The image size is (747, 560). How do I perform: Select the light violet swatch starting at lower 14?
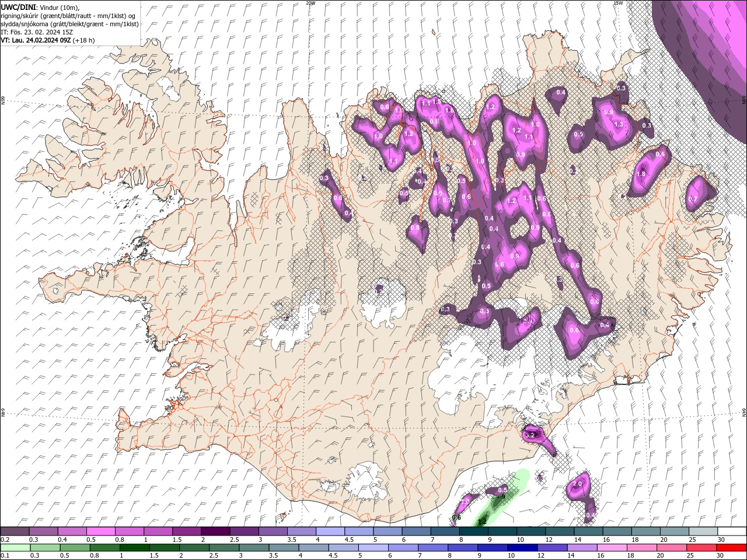point(581,548)
